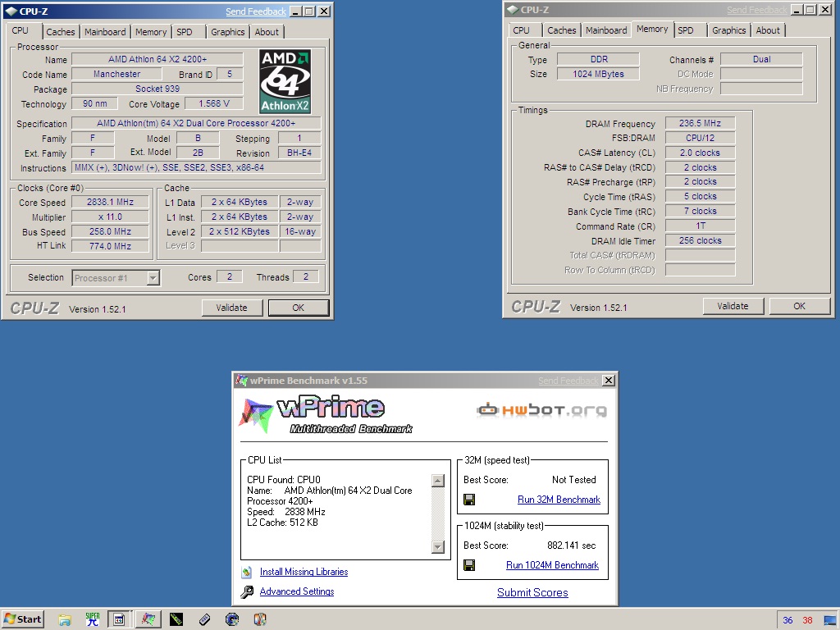The image size is (840, 630).
Task: Click the last quick-launch taskbar icon
Action: tap(260, 620)
